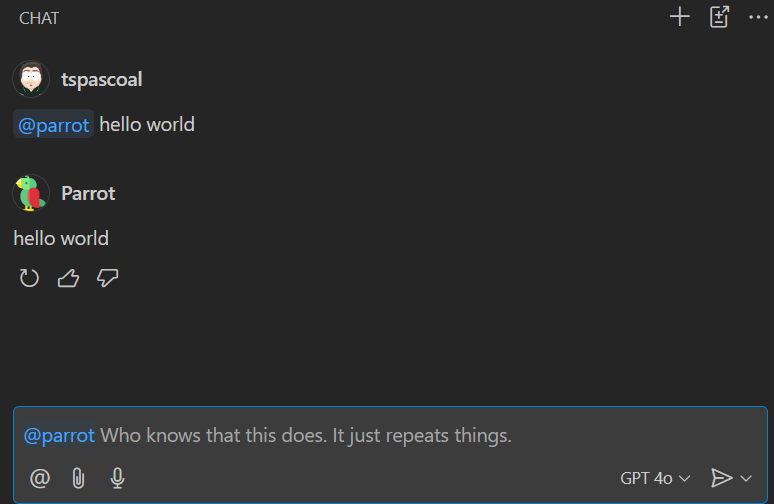Click the retry response icon
The image size is (774, 504).
click(30, 278)
